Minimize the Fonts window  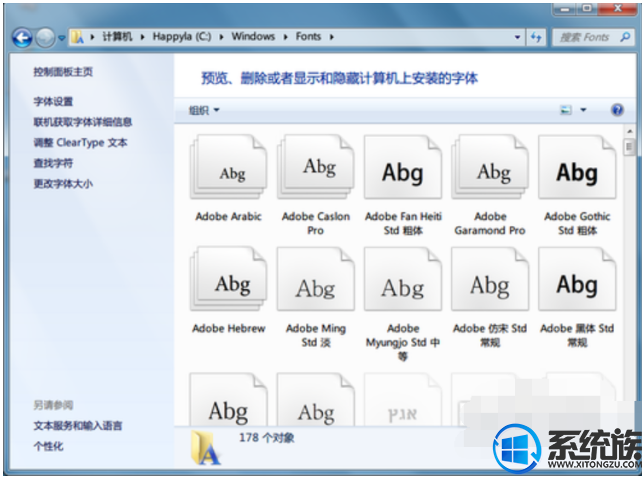(x=565, y=9)
